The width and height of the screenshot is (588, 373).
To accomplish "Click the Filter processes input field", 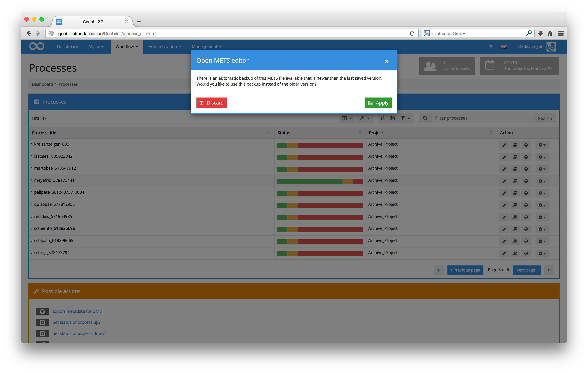I will pos(483,118).
